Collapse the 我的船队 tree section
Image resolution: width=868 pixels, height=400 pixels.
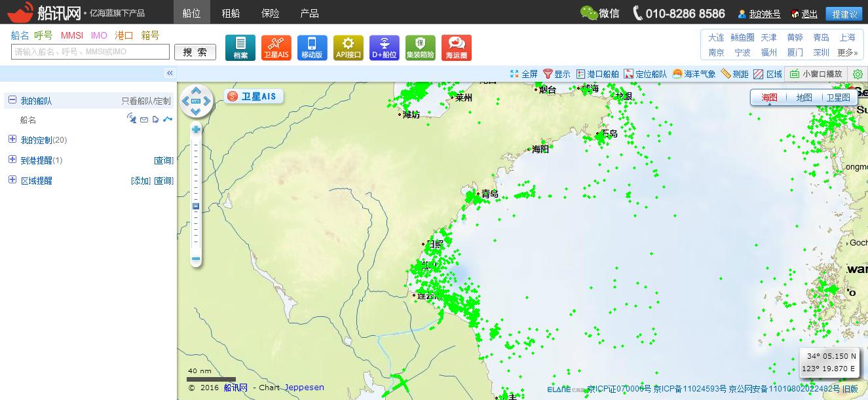pos(12,100)
